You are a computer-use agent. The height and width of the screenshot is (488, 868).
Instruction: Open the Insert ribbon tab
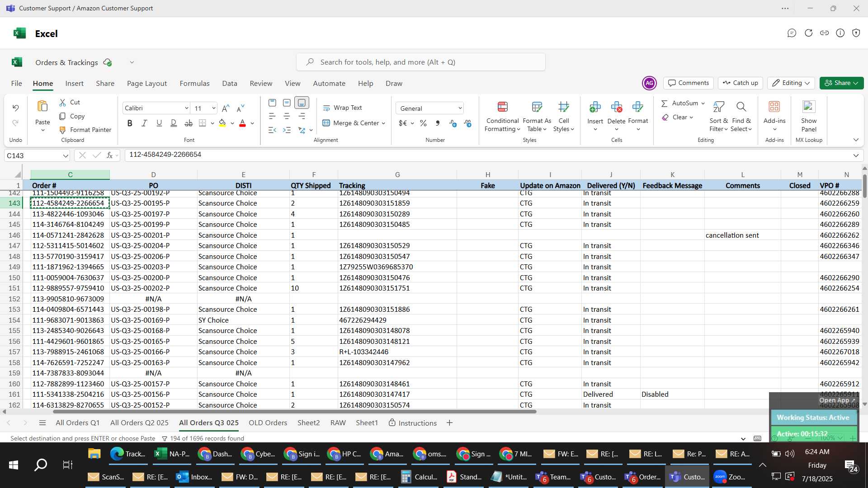click(x=74, y=84)
